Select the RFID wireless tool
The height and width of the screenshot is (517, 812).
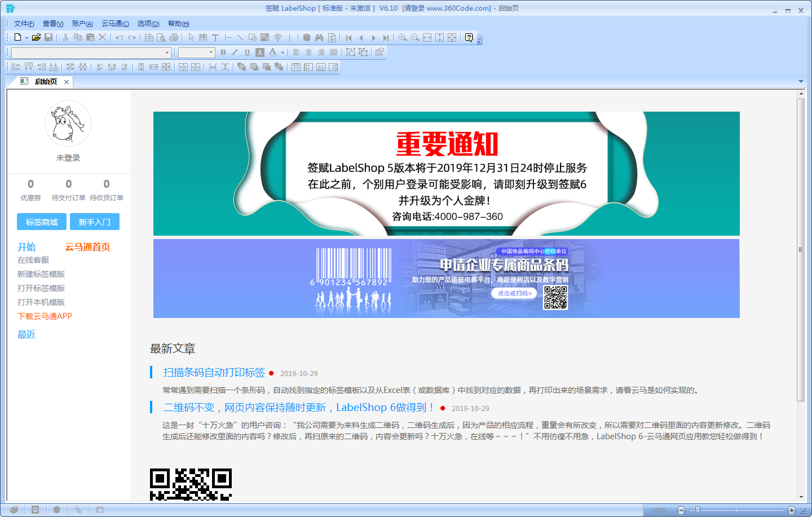click(277, 38)
